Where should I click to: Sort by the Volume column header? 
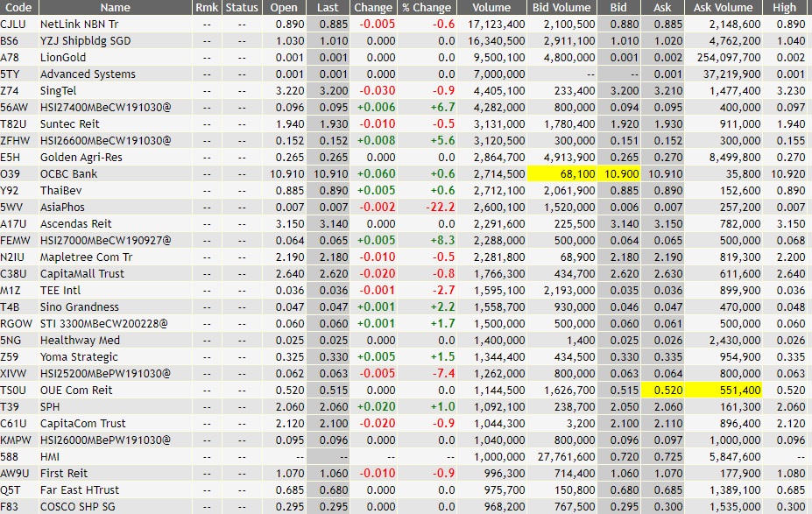click(x=491, y=7)
